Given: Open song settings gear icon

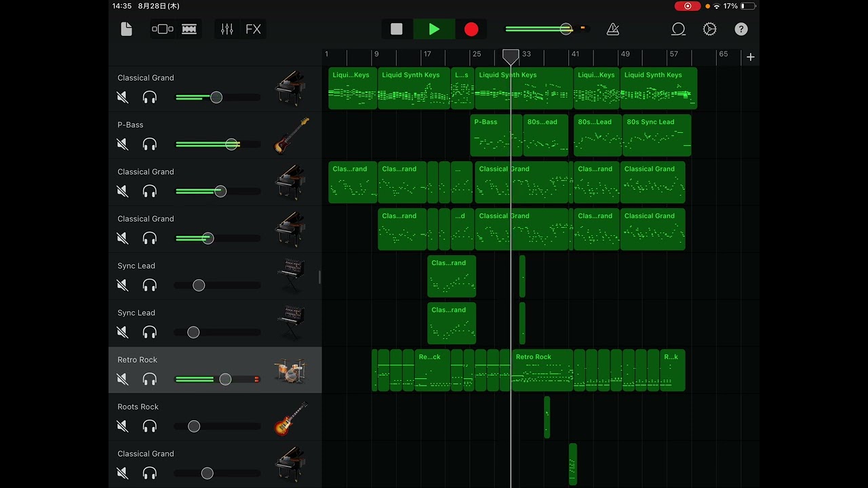Looking at the screenshot, I should 709,29.
